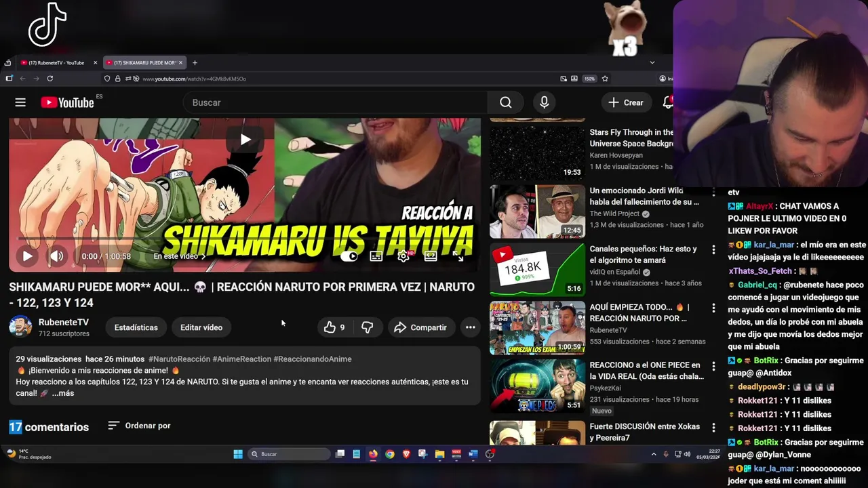Switch to the RubeneteTV - YouTube tab
Screen dimensions: 868x488
point(58,62)
